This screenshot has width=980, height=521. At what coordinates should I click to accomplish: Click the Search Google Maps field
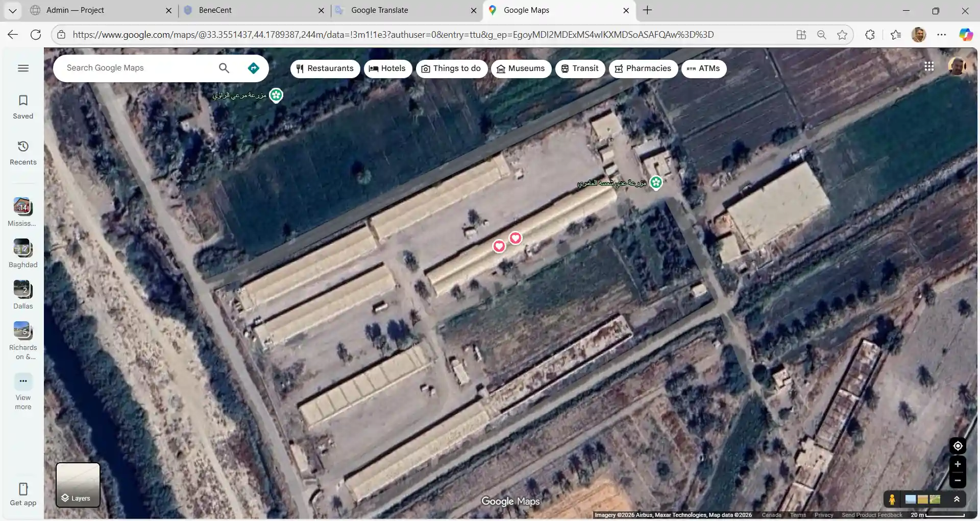click(138, 68)
